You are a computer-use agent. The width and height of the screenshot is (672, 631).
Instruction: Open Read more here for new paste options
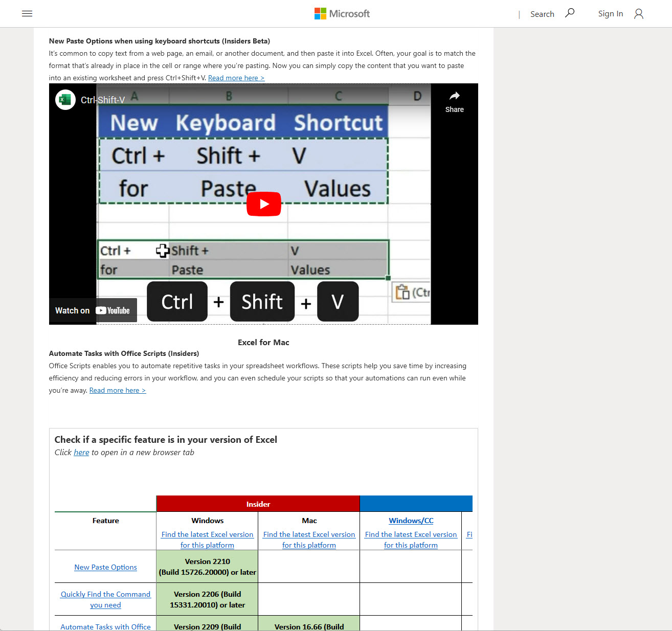pyautogui.click(x=236, y=78)
